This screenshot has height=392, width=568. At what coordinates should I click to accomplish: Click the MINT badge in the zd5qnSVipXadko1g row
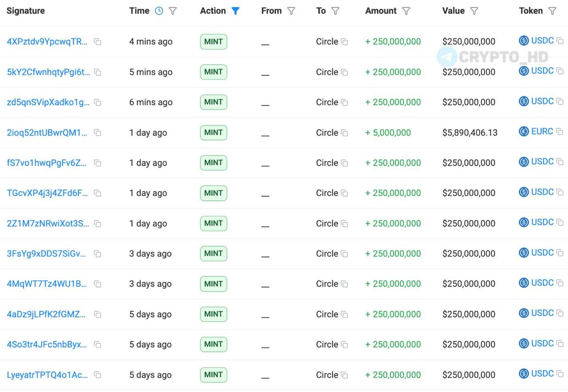tap(213, 102)
